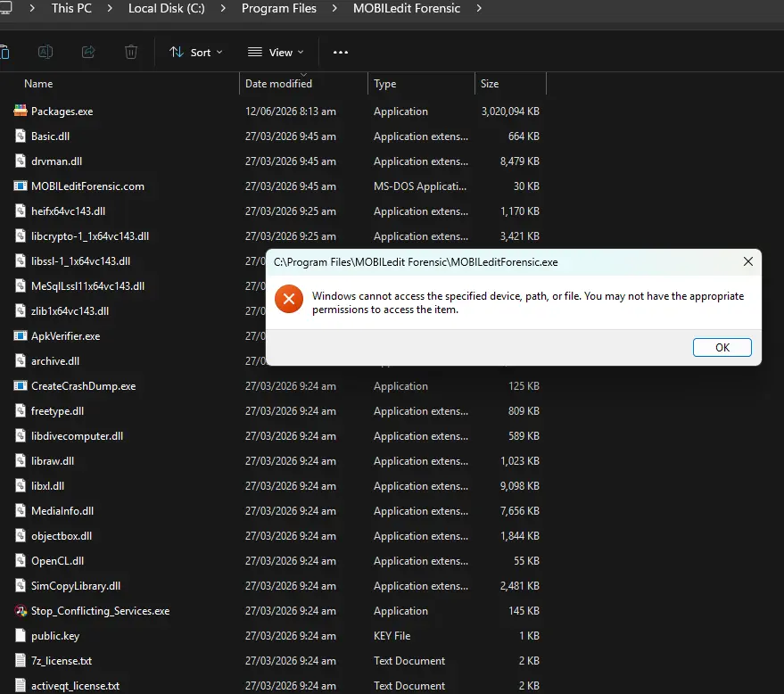Select the heifx64vc143.dll file icon
This screenshot has width=784, height=694.
pos(21,211)
